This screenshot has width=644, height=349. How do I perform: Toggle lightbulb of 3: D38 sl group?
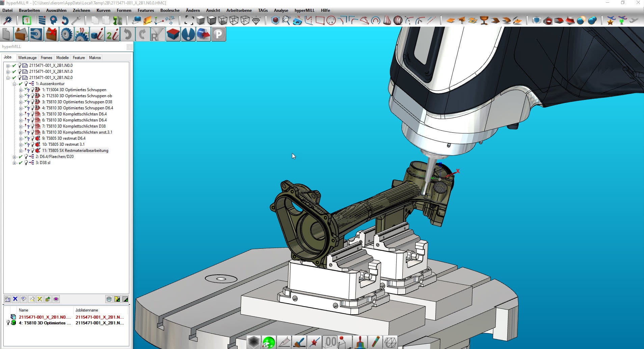click(x=26, y=163)
